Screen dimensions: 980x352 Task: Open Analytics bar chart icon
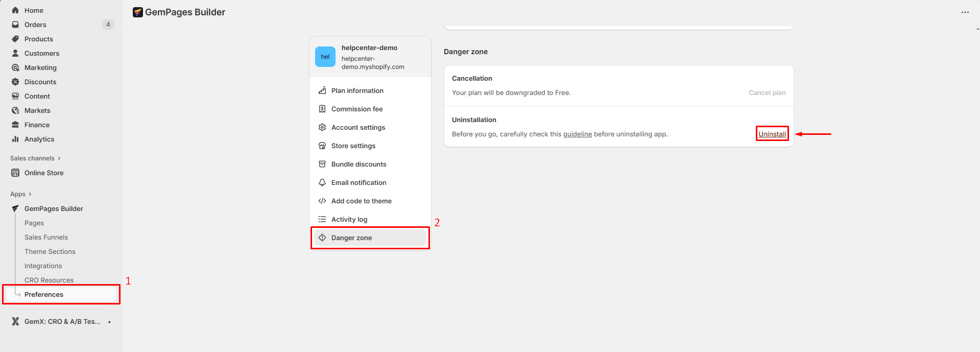15,139
